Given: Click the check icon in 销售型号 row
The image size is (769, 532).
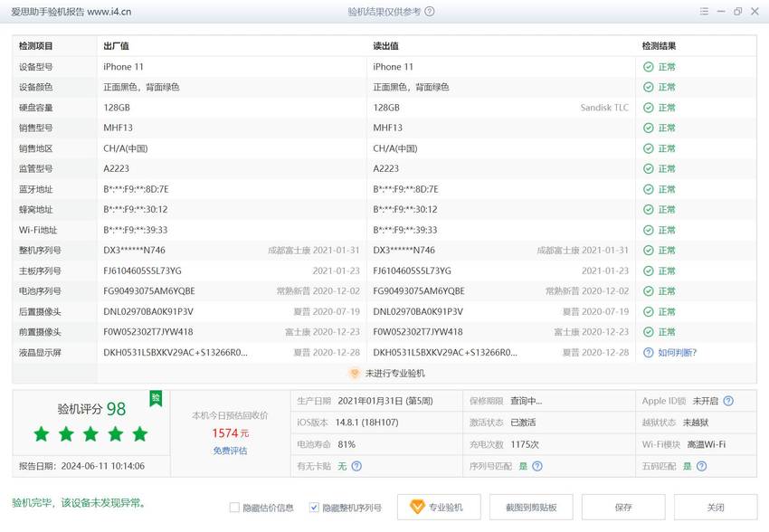Looking at the screenshot, I should [x=649, y=128].
